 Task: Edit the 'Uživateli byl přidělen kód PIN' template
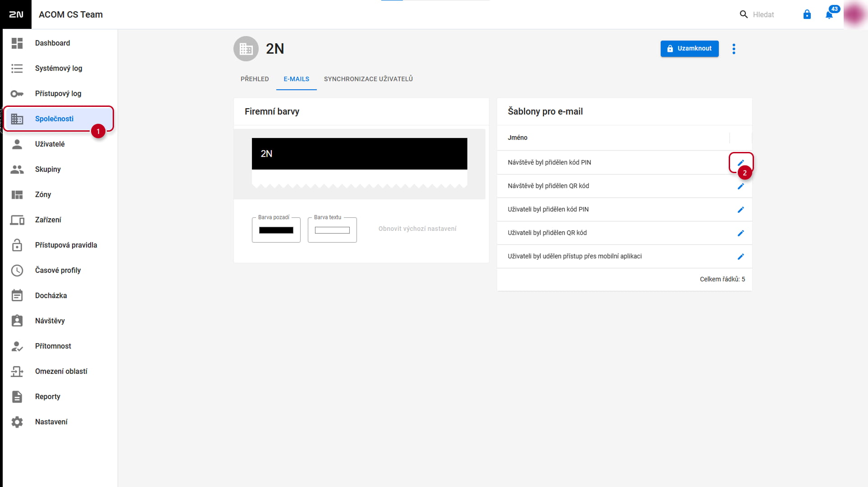[740, 210]
